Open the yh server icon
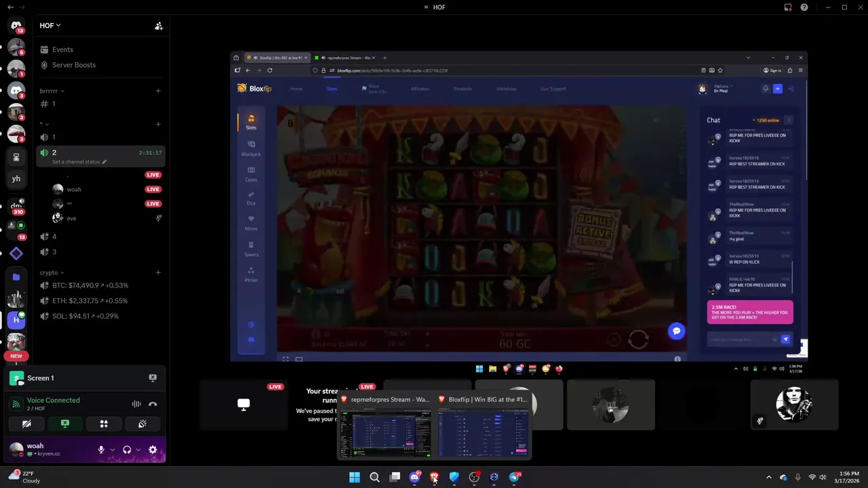The height and width of the screenshot is (488, 868). [x=16, y=179]
